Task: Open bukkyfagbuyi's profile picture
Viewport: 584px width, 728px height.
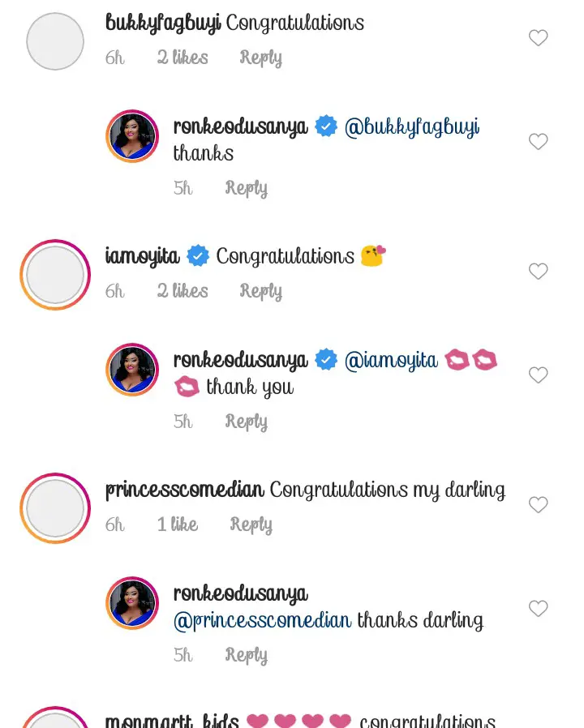Action: (55, 41)
